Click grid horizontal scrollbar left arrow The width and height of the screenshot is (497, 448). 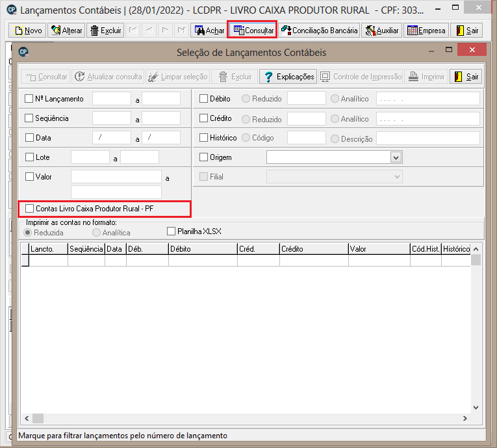[x=27, y=419]
